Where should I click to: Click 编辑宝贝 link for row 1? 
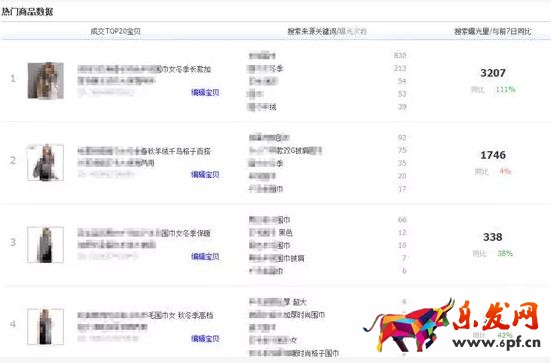point(205,92)
